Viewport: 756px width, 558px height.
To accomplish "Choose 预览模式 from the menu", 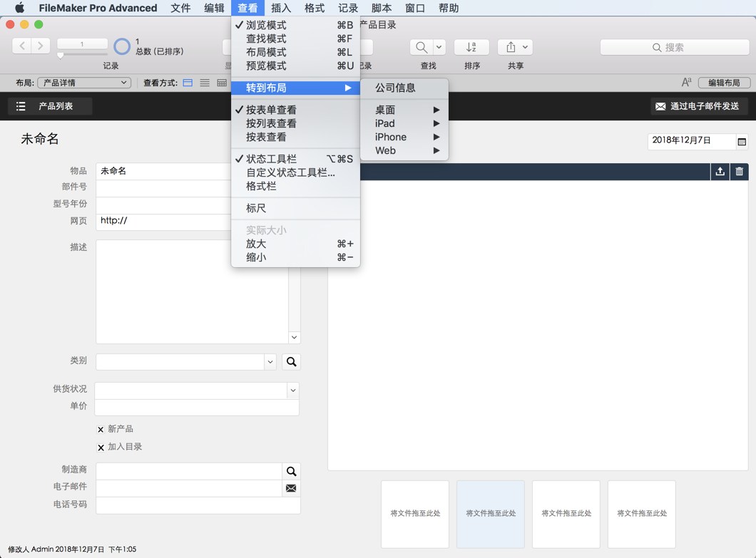I will coord(295,66).
